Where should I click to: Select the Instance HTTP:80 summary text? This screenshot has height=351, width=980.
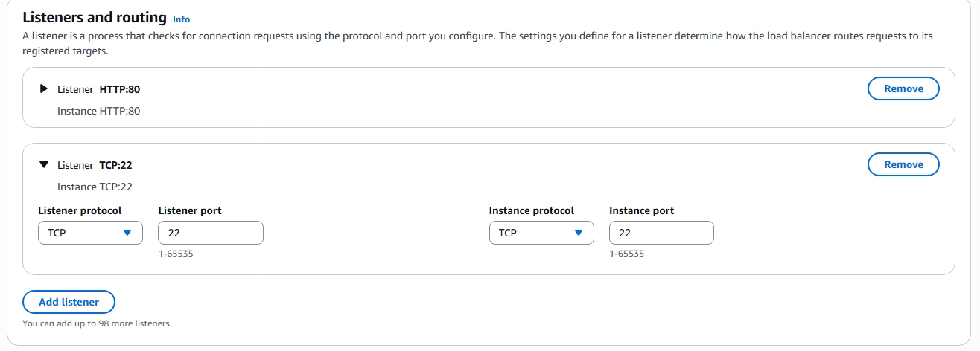click(98, 111)
